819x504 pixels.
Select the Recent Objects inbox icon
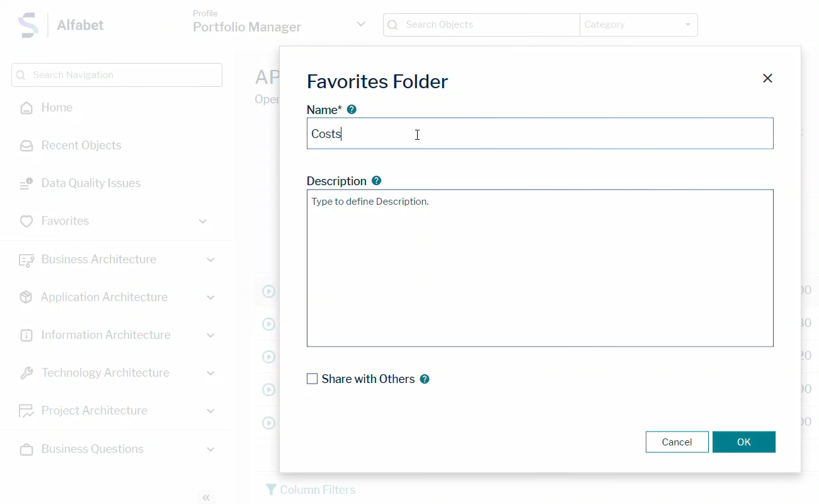26,145
